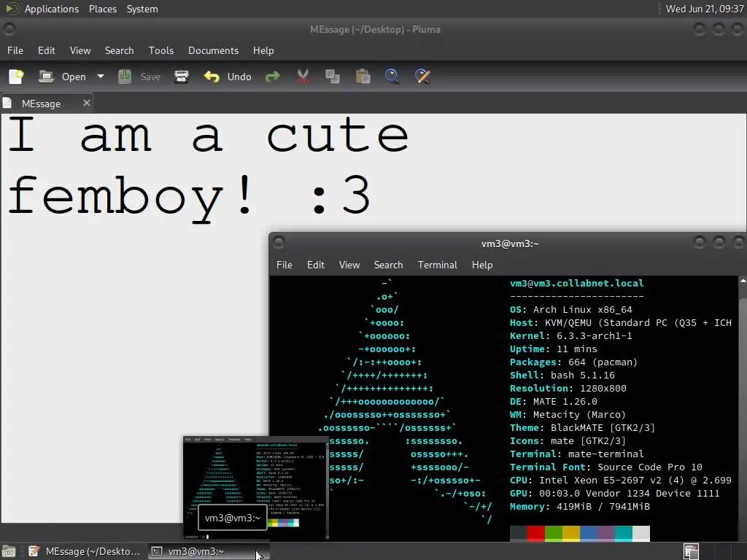
Task: Open Pluma Search menu
Action: [x=119, y=50]
